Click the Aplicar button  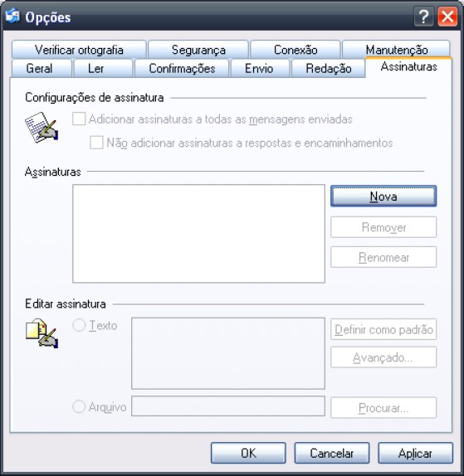[415, 453]
